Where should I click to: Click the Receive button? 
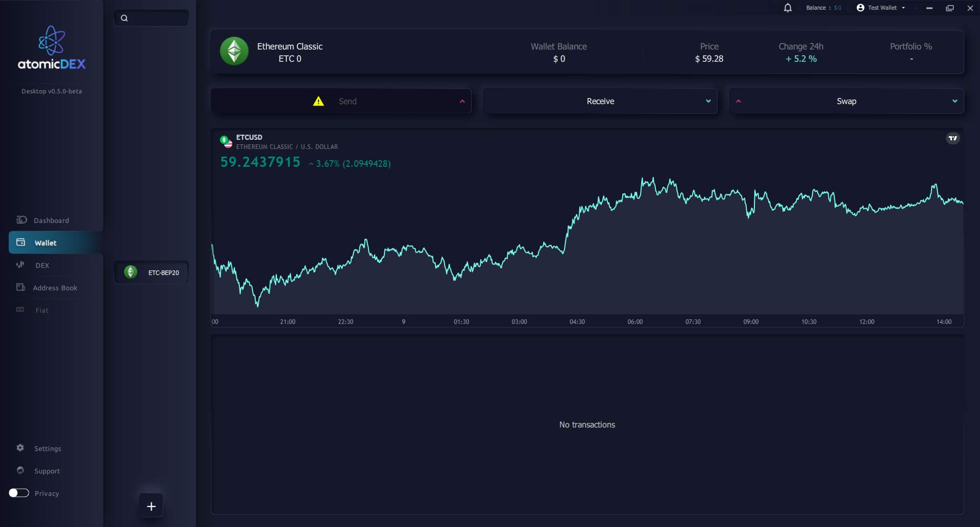click(600, 101)
